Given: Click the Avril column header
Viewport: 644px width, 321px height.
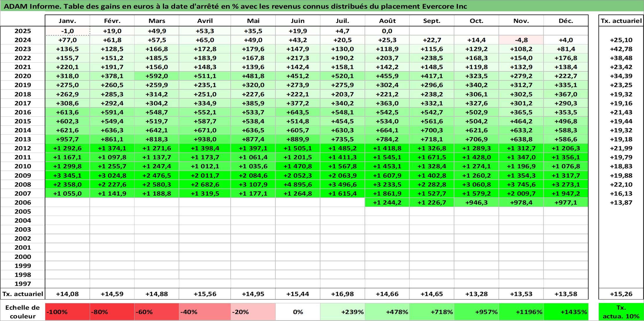Looking at the screenshot, I should click(205, 21).
